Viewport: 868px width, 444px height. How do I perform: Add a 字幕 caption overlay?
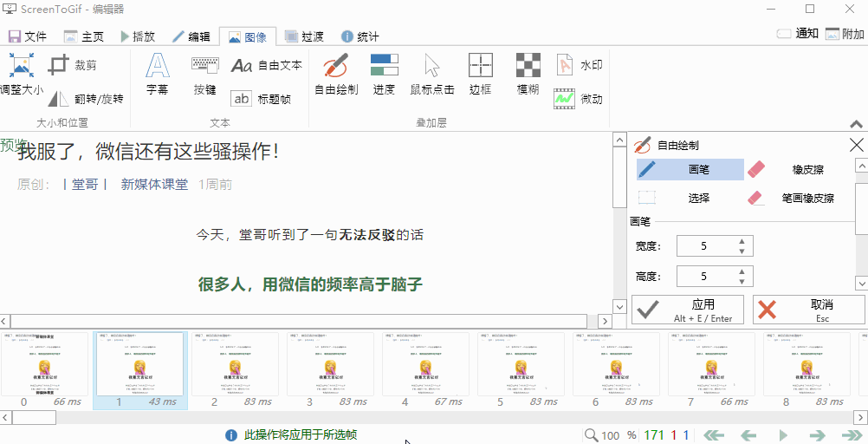[158, 75]
